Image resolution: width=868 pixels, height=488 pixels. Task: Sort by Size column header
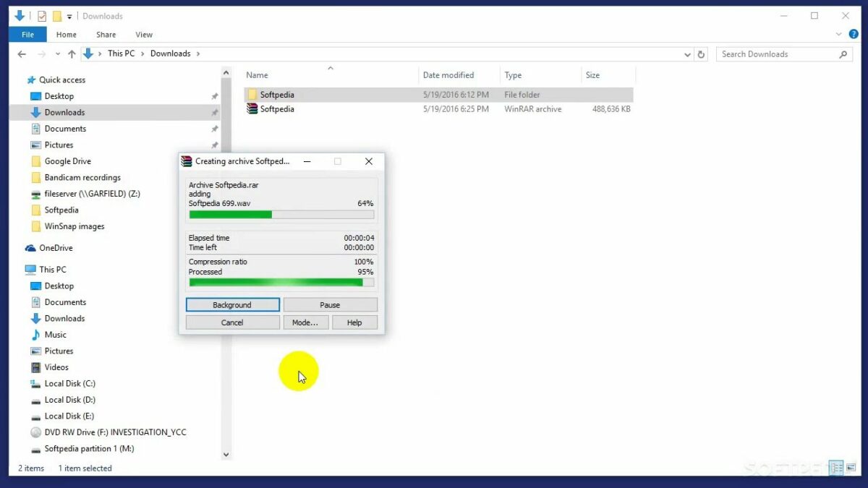(x=608, y=75)
